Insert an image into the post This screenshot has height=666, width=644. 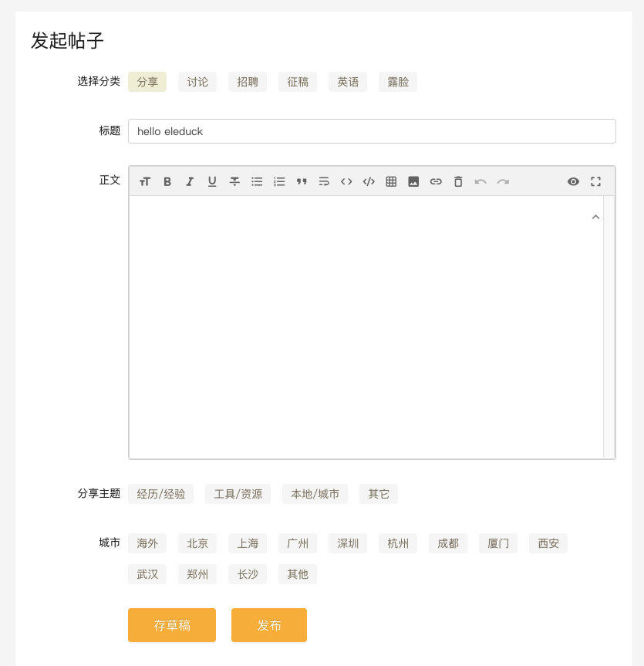click(413, 182)
